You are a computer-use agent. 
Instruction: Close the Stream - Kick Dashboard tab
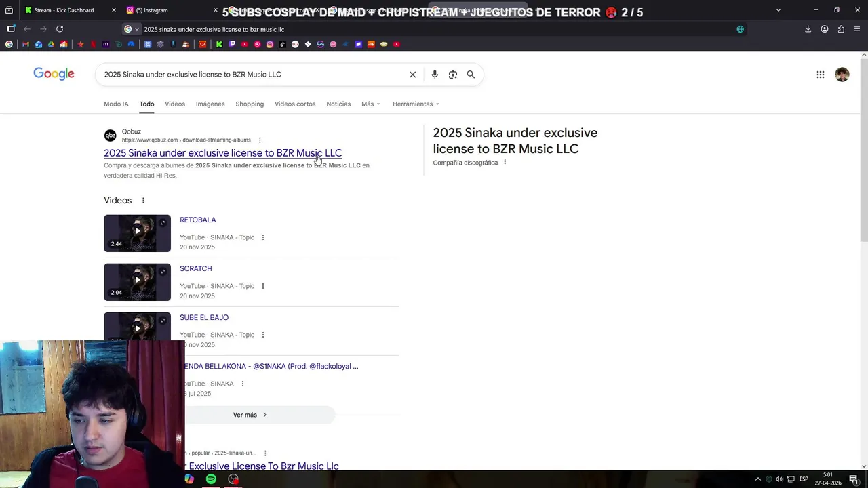pyautogui.click(x=113, y=10)
